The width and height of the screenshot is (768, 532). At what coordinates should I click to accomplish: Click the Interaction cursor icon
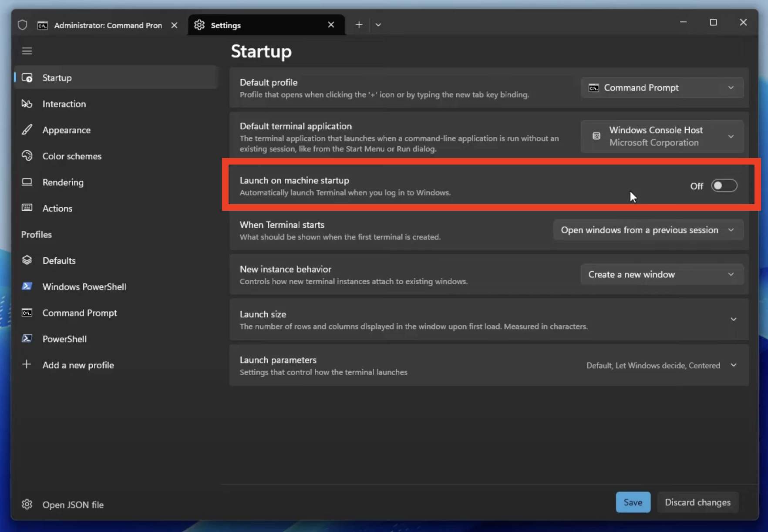[x=27, y=104]
